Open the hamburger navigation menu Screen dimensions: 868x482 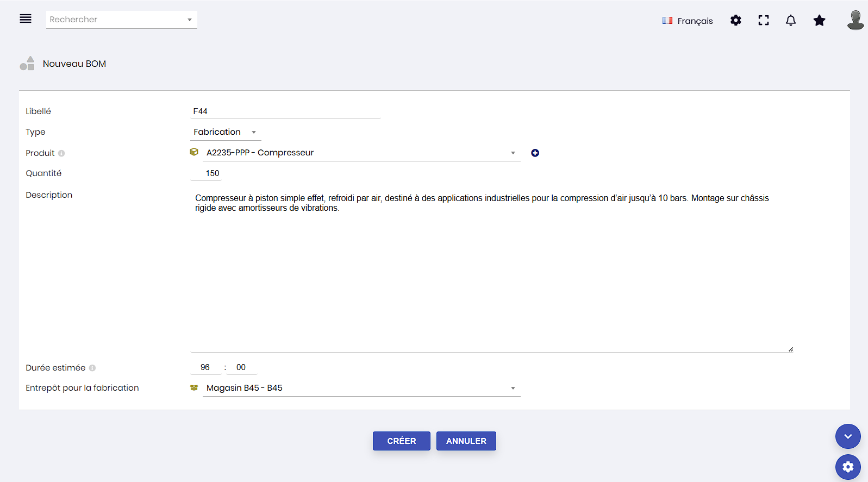[26, 19]
